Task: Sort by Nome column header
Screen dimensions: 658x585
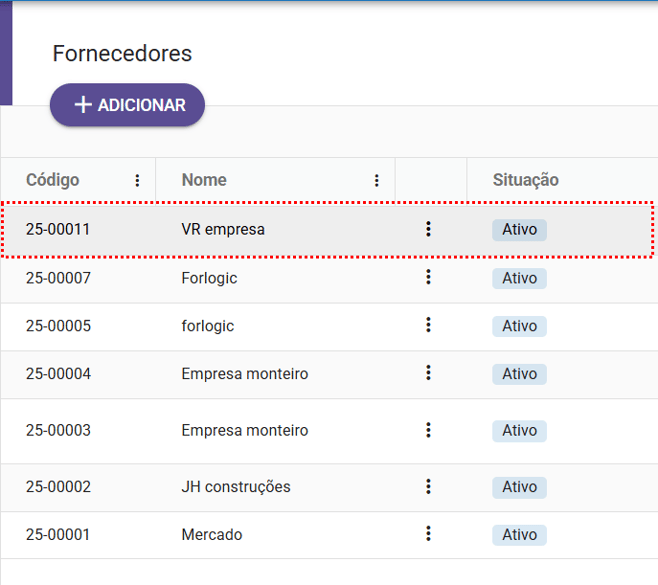Action: [x=204, y=180]
